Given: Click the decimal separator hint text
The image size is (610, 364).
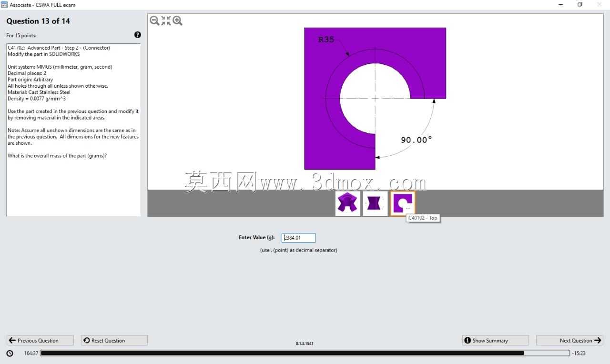Looking at the screenshot, I should (298, 250).
